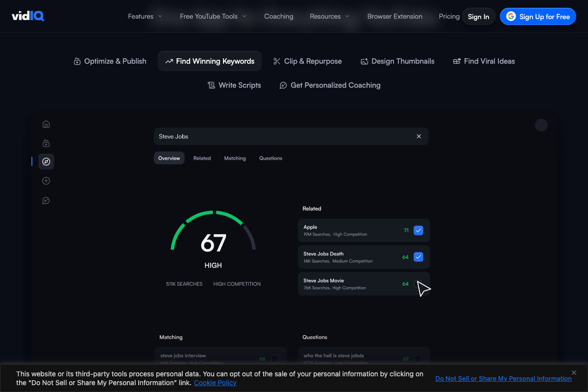
Task: Open the Cookie Policy link
Action: pos(215,383)
